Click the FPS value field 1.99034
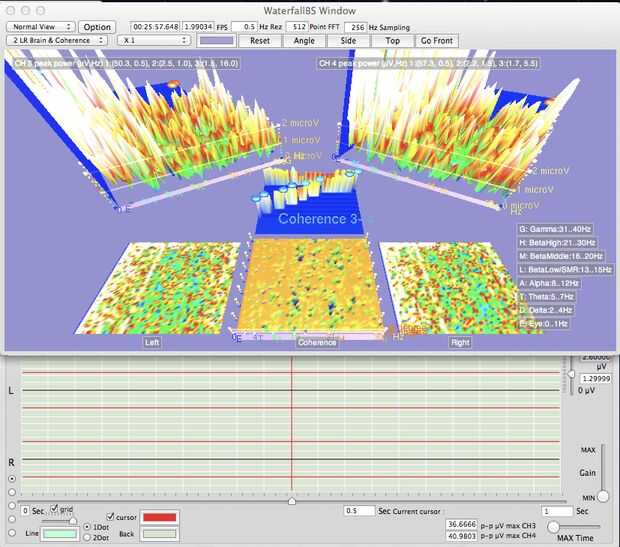This screenshot has width=620, height=547. point(198,27)
